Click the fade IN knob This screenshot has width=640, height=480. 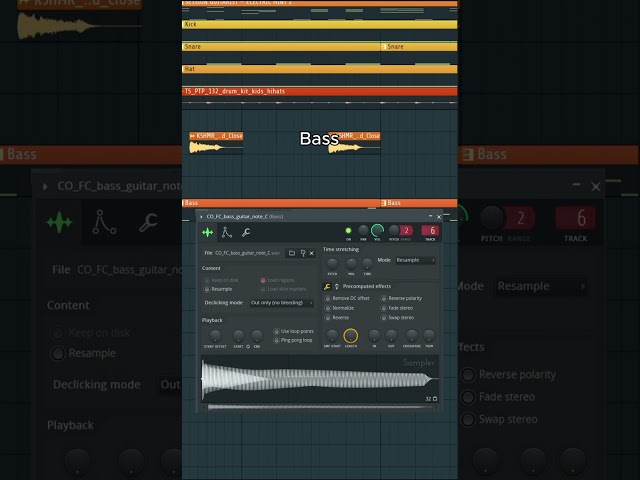click(374, 336)
